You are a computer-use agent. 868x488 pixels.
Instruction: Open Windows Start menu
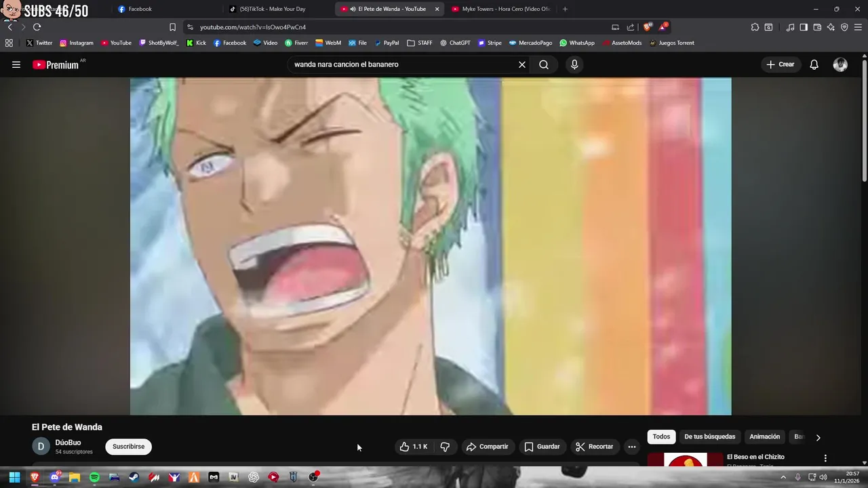click(14, 477)
